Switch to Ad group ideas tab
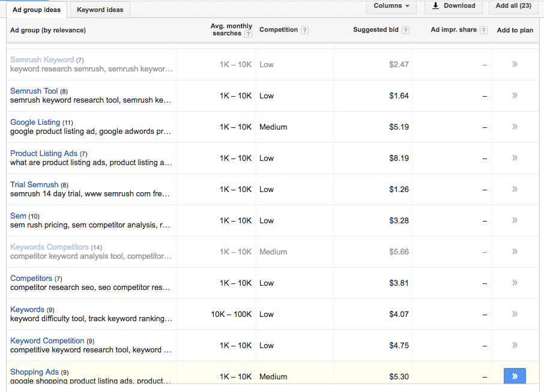This screenshot has width=544, height=392. (x=37, y=10)
